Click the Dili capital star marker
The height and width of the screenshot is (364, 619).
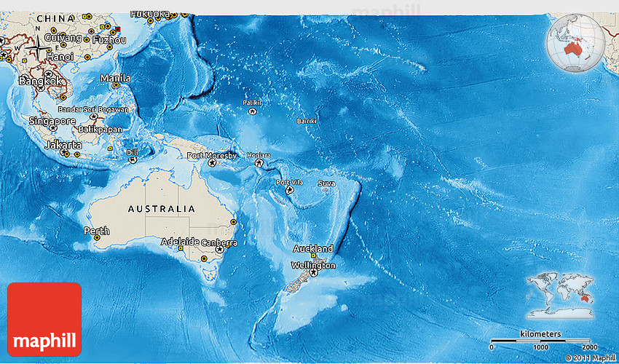click(x=133, y=159)
